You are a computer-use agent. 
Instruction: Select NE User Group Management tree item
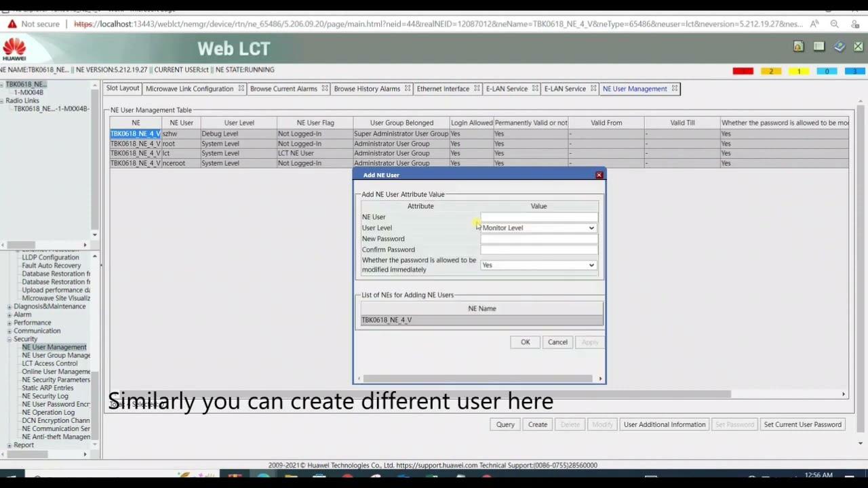tap(56, 355)
